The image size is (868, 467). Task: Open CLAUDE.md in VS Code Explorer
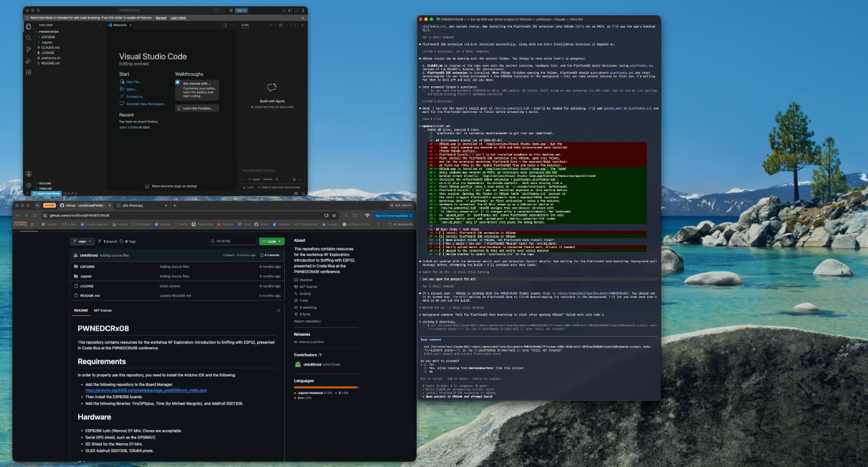click(50, 48)
